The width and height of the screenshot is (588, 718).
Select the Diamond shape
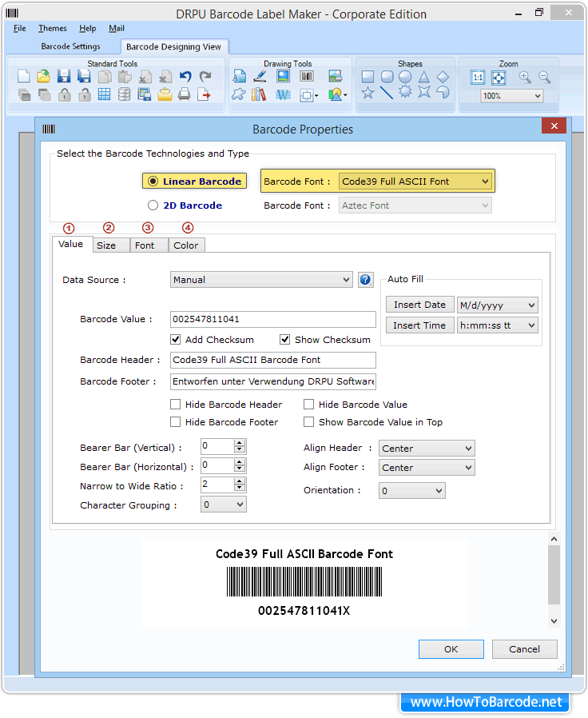[443, 77]
